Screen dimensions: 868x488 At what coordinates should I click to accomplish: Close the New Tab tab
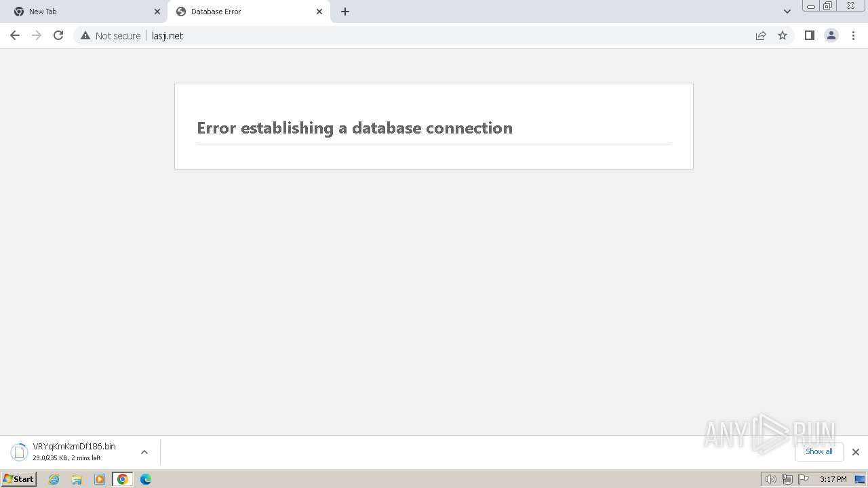tap(157, 12)
